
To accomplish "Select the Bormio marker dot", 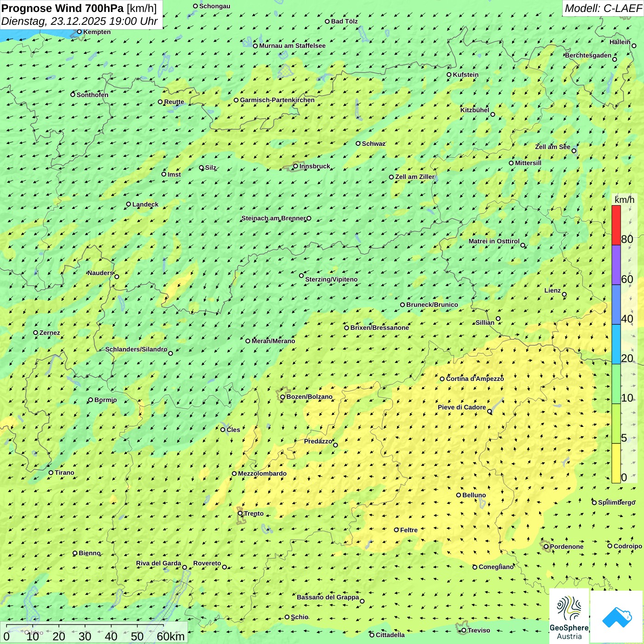I will click(91, 400).
